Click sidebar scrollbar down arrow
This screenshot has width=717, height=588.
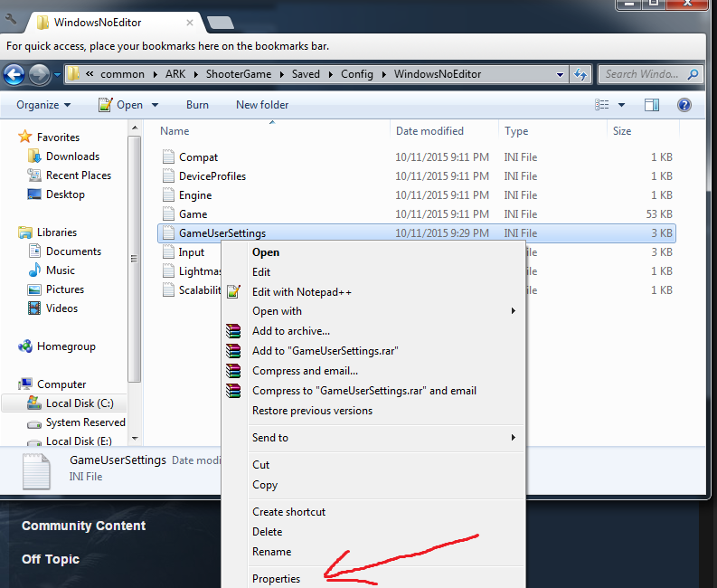pos(135,439)
